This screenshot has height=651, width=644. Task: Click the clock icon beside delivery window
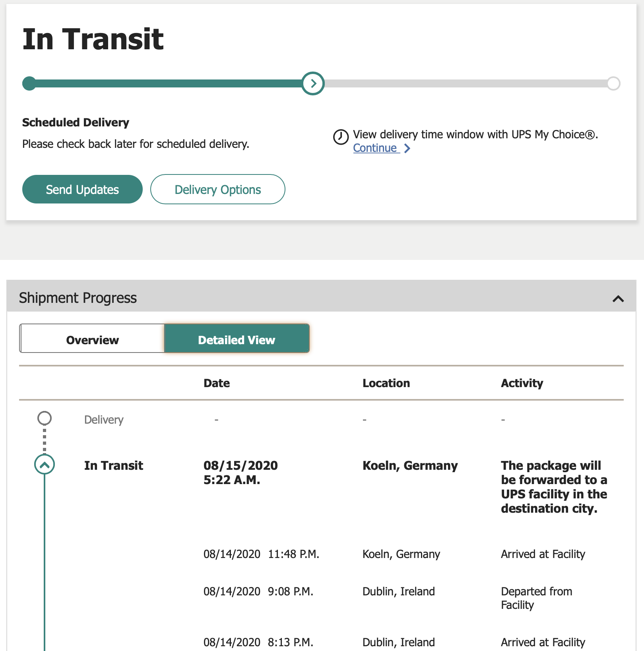click(x=341, y=137)
